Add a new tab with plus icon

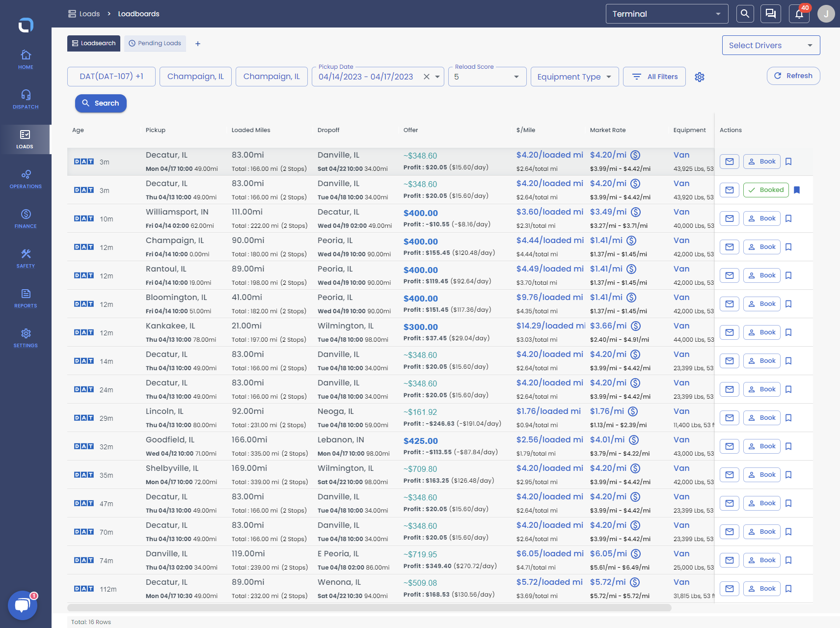[x=198, y=44]
